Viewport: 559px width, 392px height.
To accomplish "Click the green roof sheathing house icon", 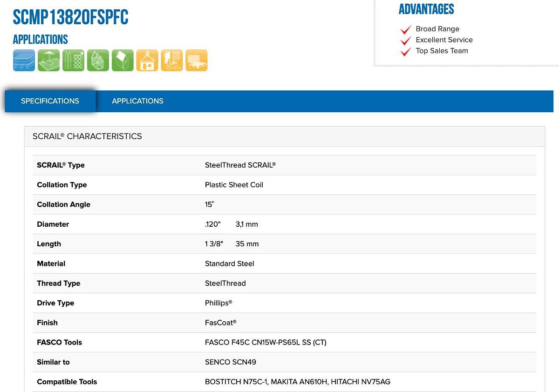I will click(x=123, y=61).
